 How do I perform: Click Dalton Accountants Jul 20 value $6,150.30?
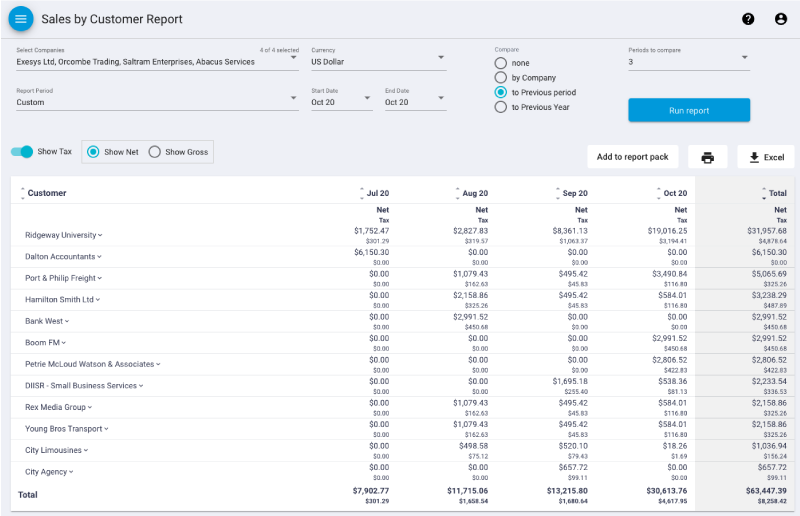pos(371,252)
